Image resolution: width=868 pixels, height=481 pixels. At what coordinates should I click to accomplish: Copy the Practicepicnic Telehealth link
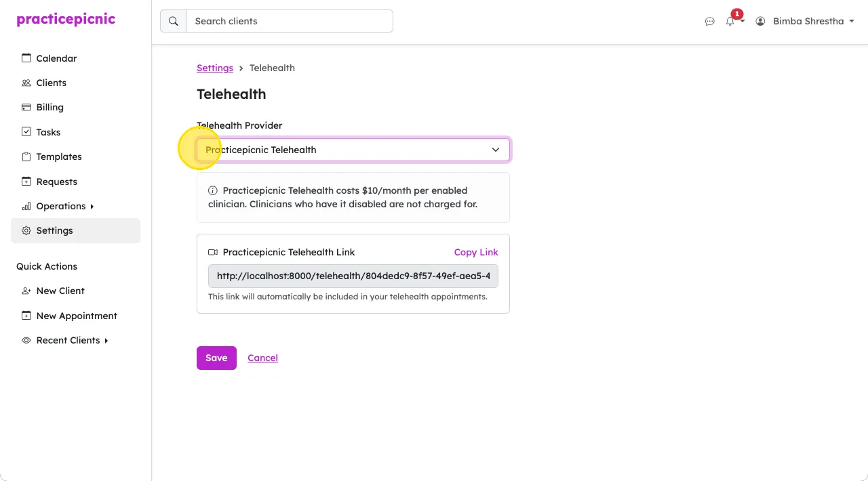476,252
